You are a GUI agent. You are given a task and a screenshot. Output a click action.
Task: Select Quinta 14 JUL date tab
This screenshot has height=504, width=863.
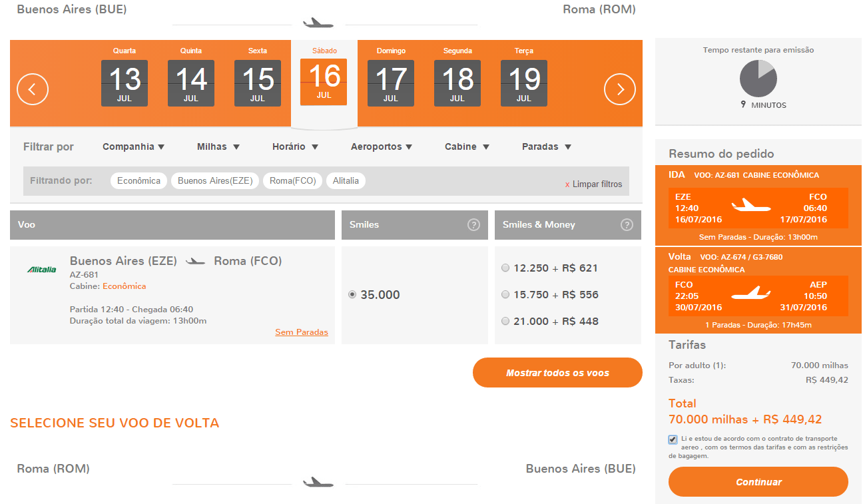[191, 77]
